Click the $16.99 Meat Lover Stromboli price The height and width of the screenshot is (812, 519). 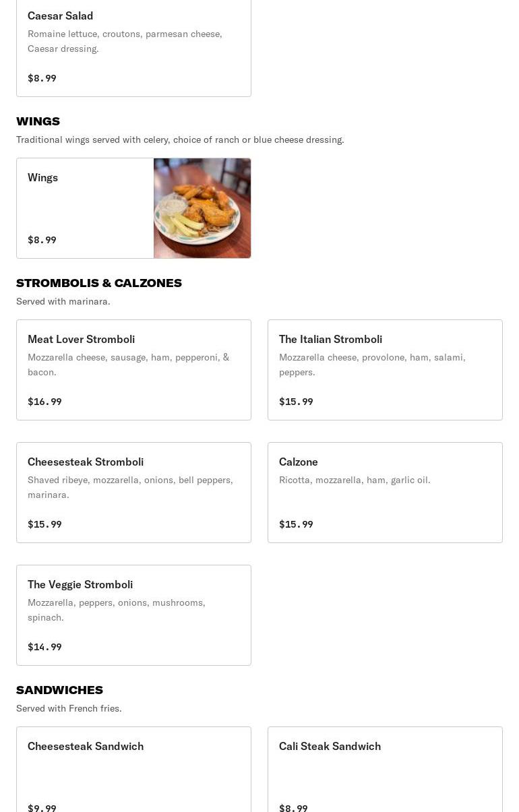click(x=44, y=402)
